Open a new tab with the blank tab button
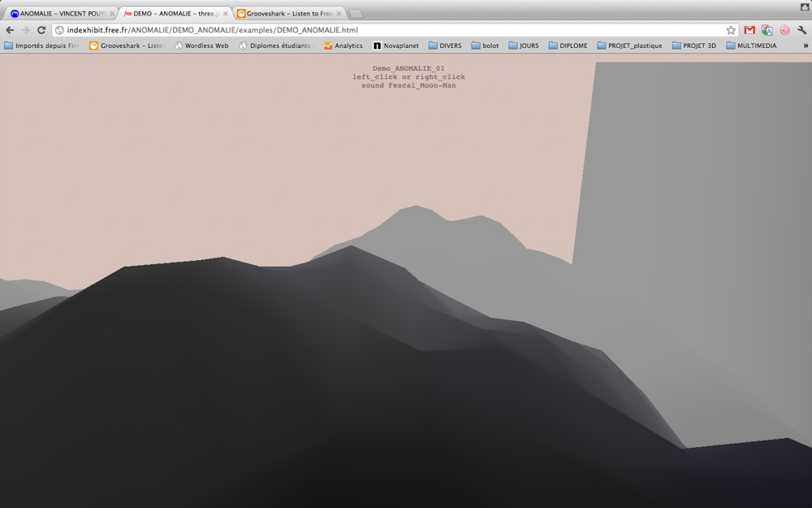Screen dimensions: 812x508 (x=356, y=14)
